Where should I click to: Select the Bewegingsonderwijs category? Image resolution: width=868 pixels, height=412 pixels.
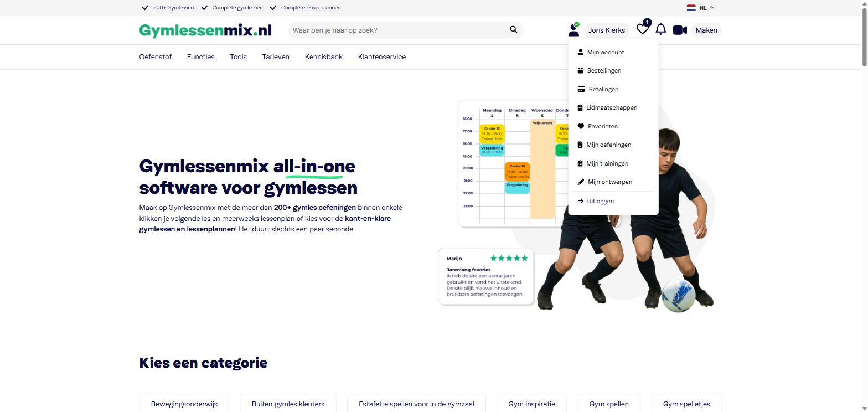click(184, 404)
